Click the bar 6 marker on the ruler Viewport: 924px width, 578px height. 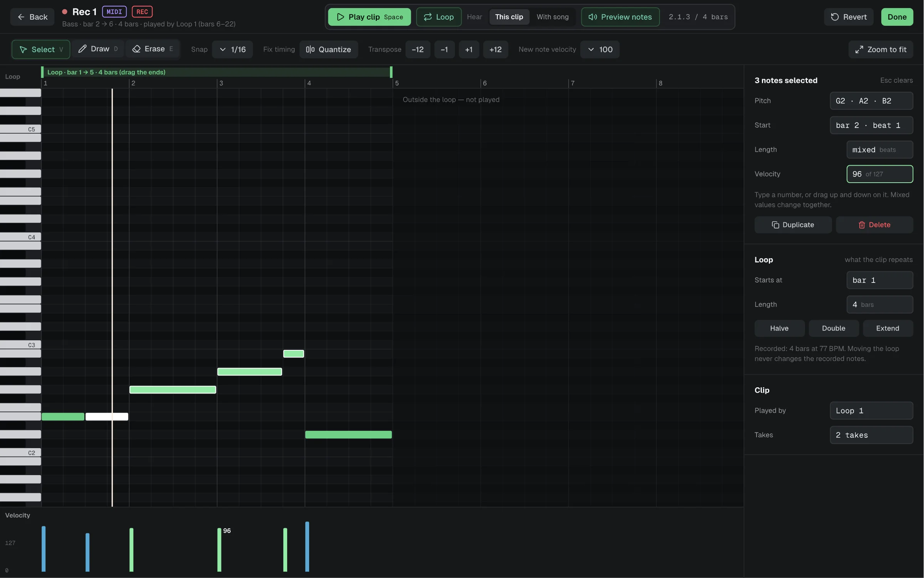[485, 83]
